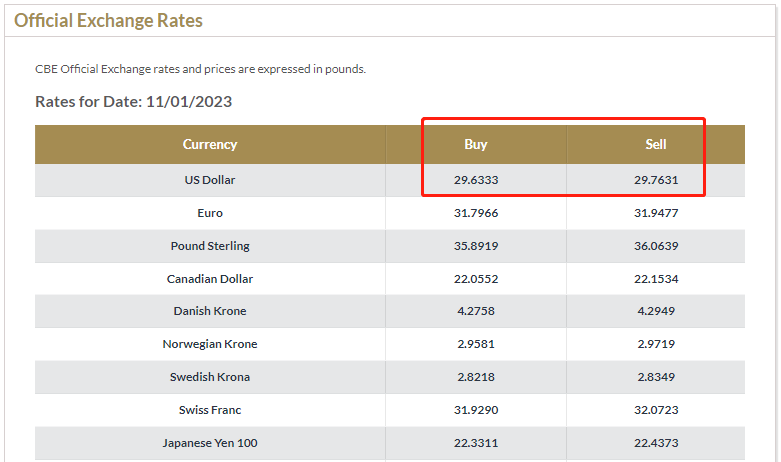Click the US Dollar buy rate 29.6333
This screenshot has width=781, height=462.
point(476,180)
